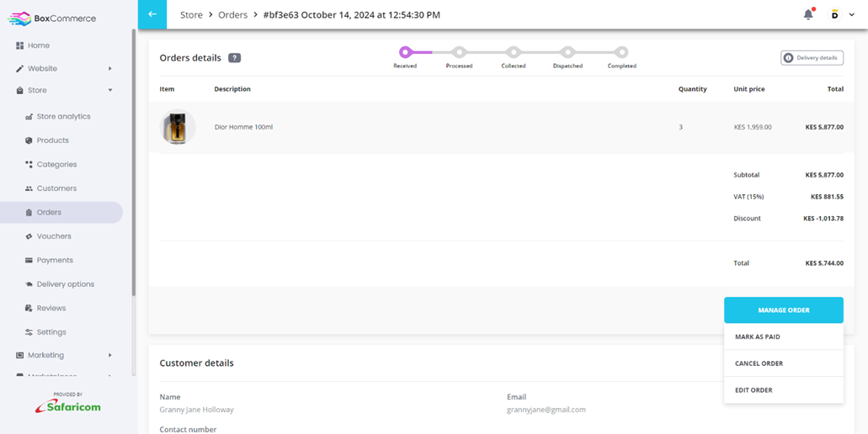Open Delivery details button
Screen dimensions: 868x434
[x=812, y=58]
